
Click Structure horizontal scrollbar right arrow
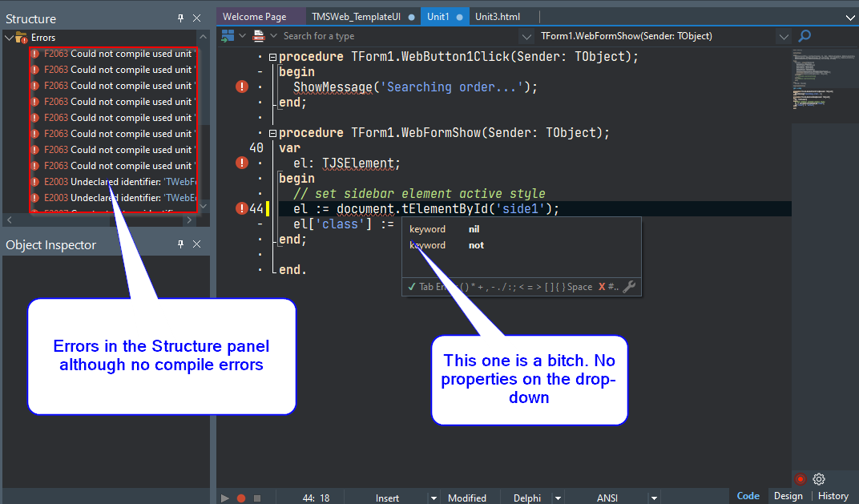pos(189,220)
